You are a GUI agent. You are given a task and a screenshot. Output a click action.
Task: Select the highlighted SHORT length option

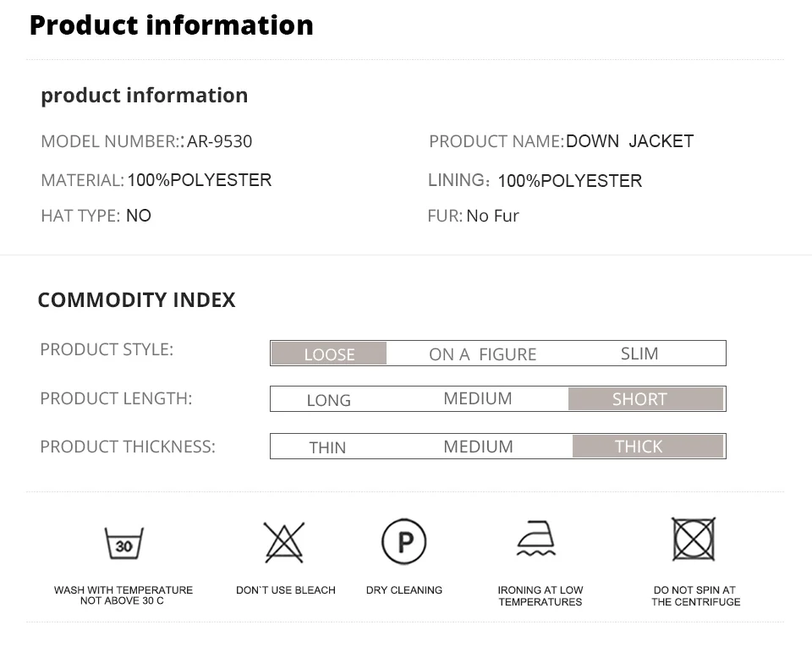(x=645, y=399)
